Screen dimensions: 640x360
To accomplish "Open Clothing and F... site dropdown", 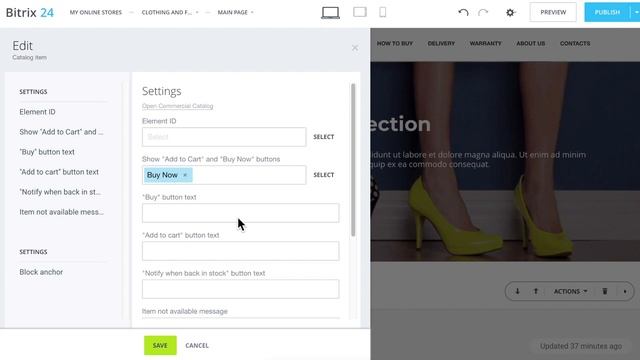I will click(170, 12).
